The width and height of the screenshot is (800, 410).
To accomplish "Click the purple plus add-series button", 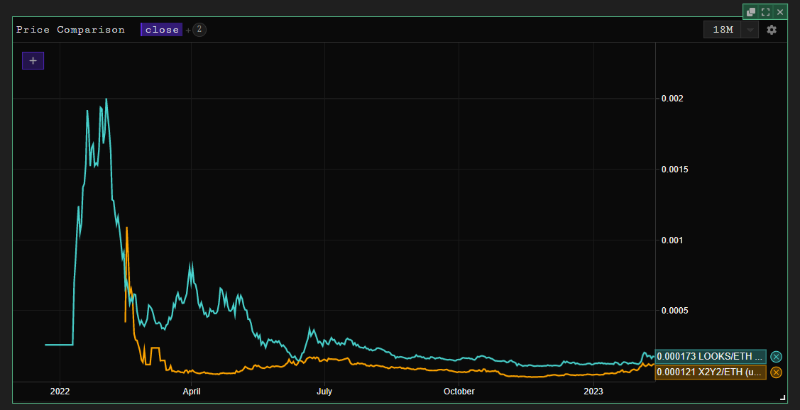I will point(33,61).
